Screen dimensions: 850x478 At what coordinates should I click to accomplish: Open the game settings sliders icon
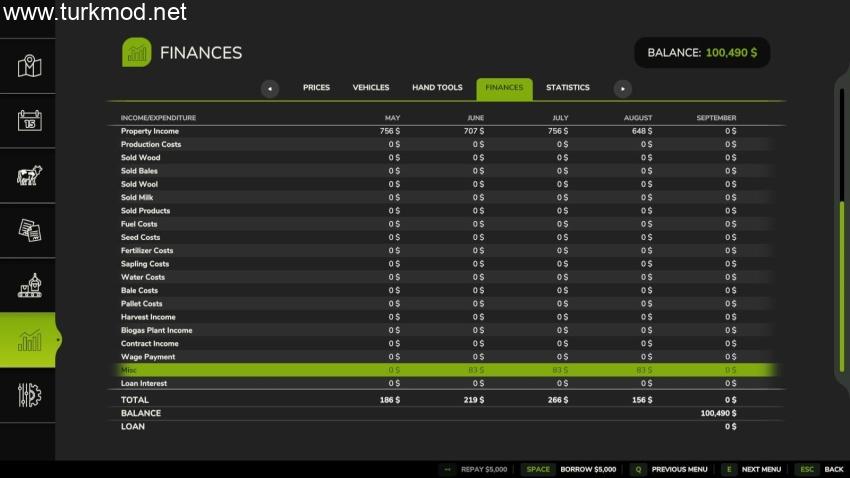(29, 395)
